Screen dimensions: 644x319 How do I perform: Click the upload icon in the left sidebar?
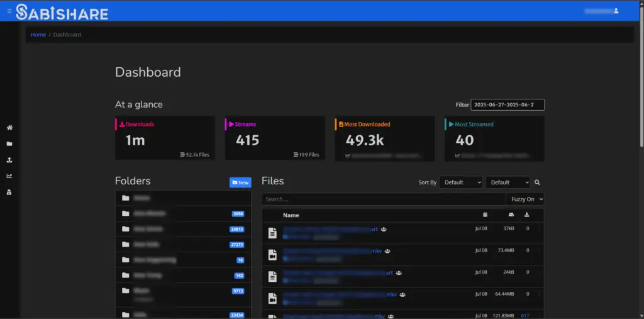click(9, 160)
